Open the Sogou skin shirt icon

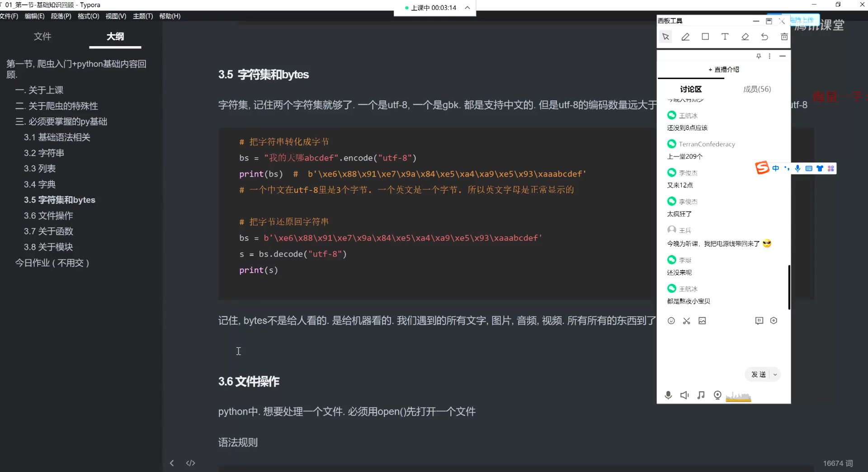pos(820,168)
